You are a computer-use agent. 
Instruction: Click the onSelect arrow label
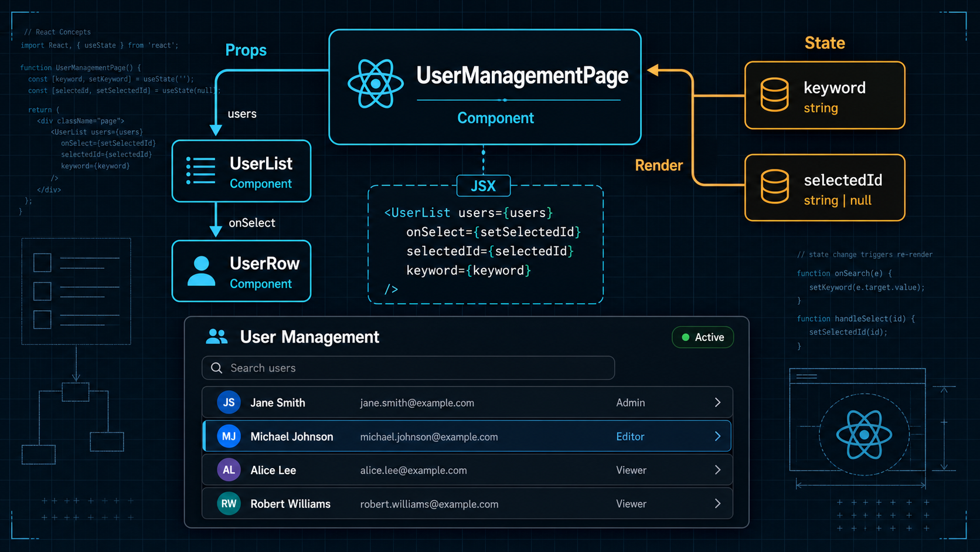pos(251,223)
